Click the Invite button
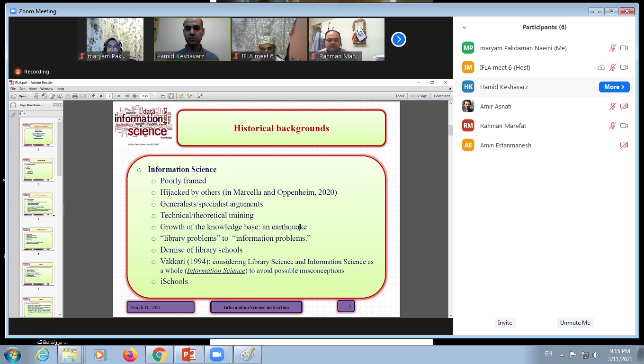Screen dimensions: 644x364 point(505,323)
